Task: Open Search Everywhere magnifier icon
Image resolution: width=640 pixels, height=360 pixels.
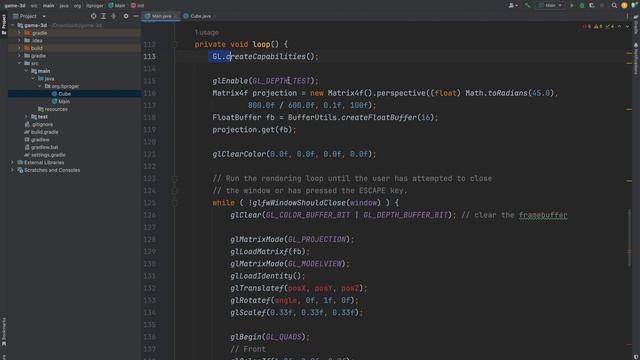Action: tap(614, 6)
